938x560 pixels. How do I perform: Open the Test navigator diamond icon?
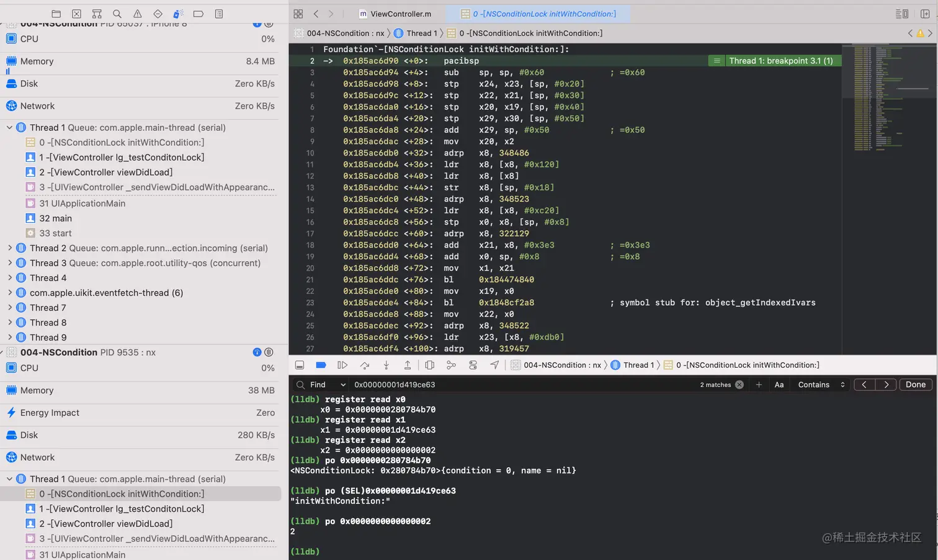click(158, 14)
